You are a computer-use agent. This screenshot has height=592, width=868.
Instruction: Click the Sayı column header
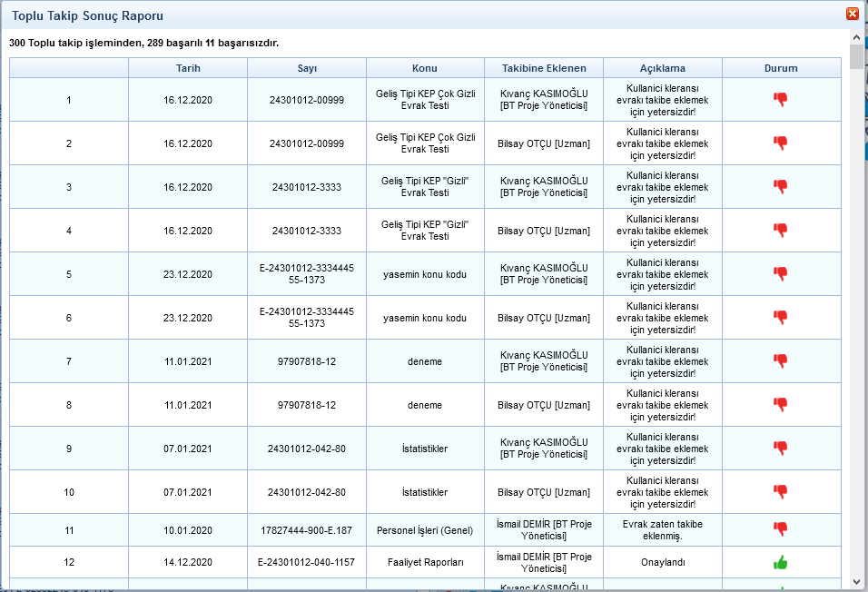307,68
